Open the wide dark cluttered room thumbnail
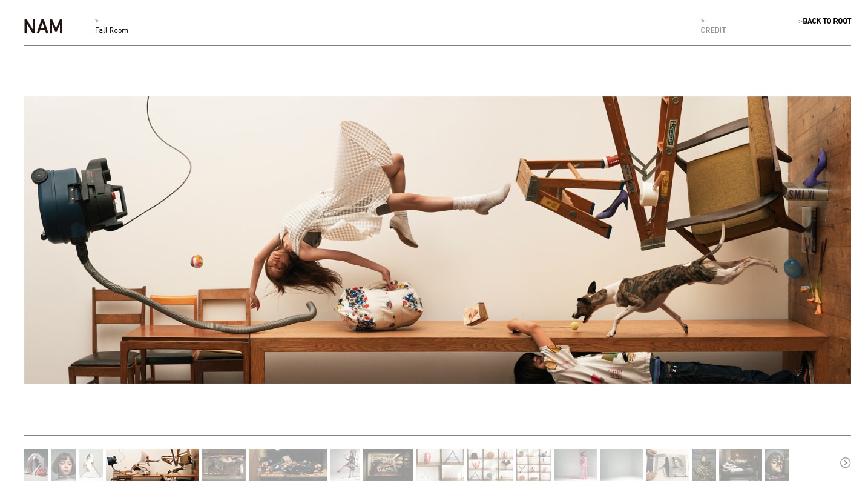868x492 pixels. 288,465
